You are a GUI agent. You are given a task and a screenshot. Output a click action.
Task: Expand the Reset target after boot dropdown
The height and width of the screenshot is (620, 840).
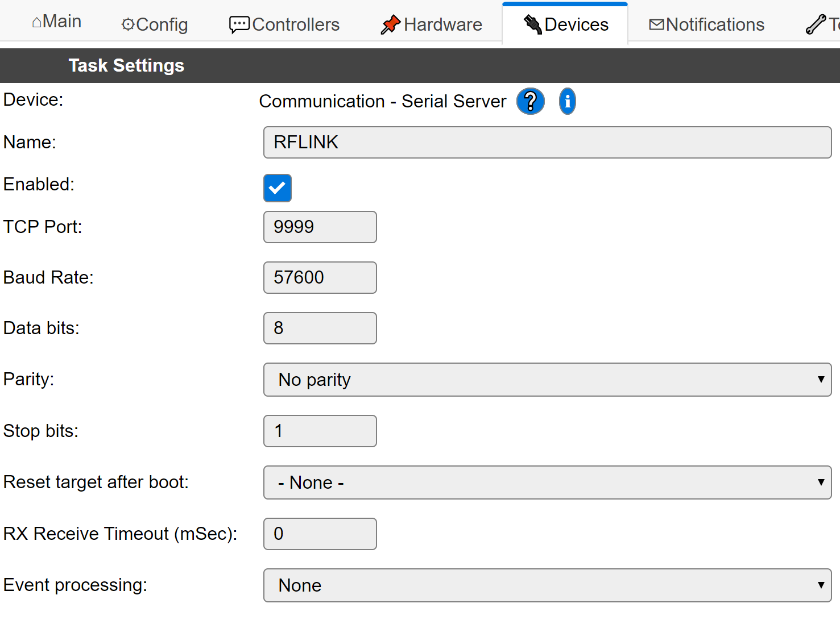[x=547, y=482]
